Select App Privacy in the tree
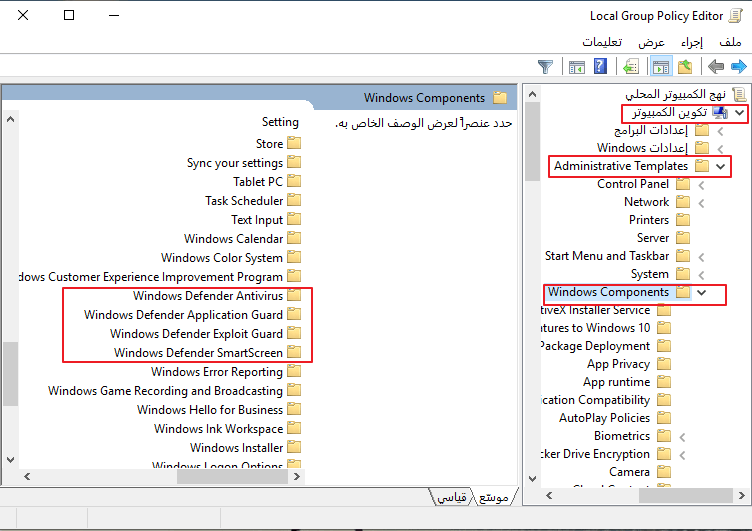 (x=628, y=364)
